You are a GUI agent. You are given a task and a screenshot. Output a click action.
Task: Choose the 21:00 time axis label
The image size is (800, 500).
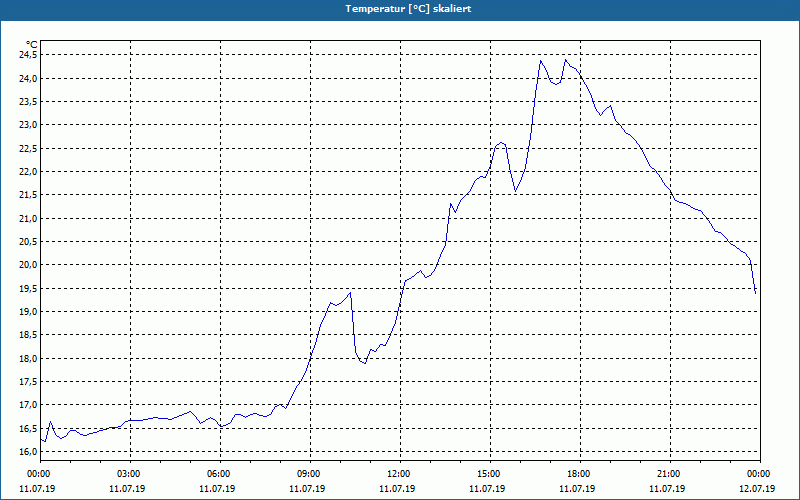667,474
